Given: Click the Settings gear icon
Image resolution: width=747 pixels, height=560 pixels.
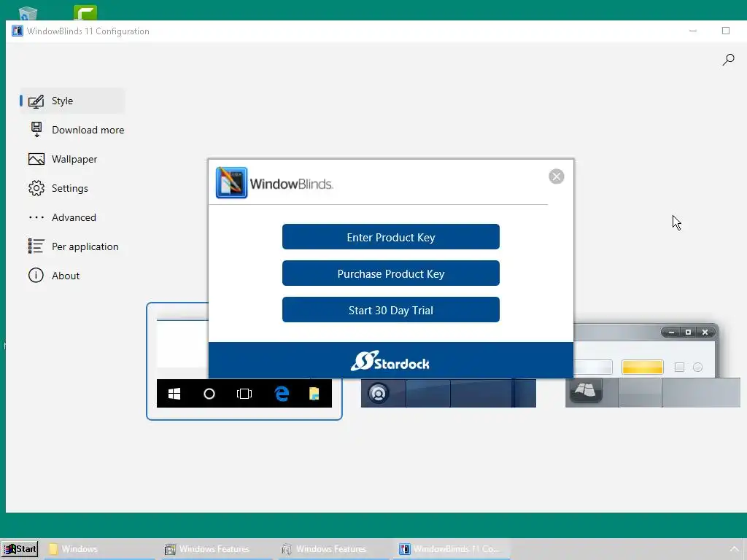Looking at the screenshot, I should tap(36, 188).
